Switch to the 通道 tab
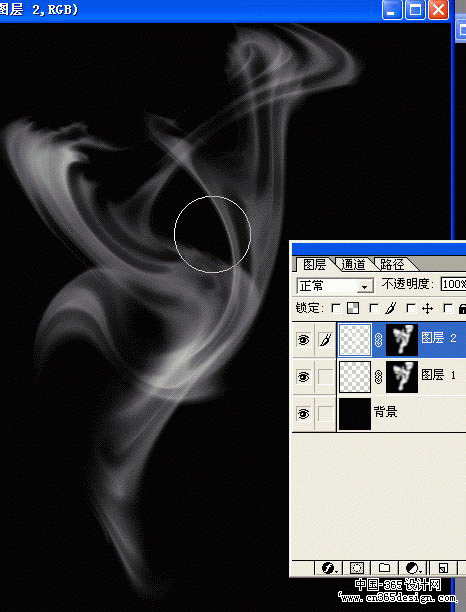The width and height of the screenshot is (466, 612). click(353, 265)
